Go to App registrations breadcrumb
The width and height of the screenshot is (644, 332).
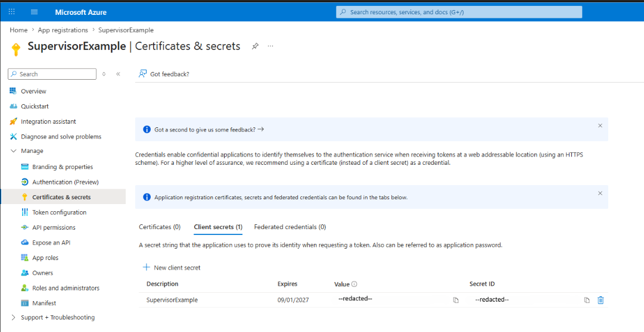click(63, 30)
